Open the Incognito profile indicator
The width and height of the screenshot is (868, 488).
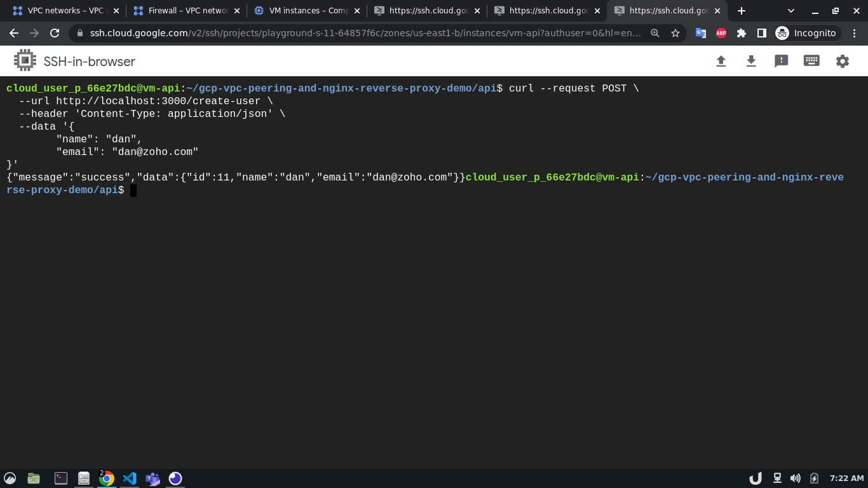pos(807,33)
